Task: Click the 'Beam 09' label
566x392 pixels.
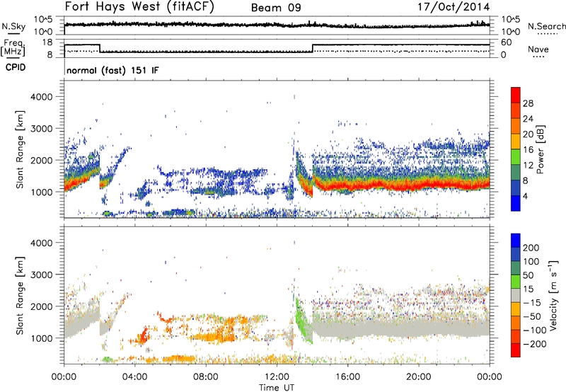Action: pyautogui.click(x=276, y=8)
